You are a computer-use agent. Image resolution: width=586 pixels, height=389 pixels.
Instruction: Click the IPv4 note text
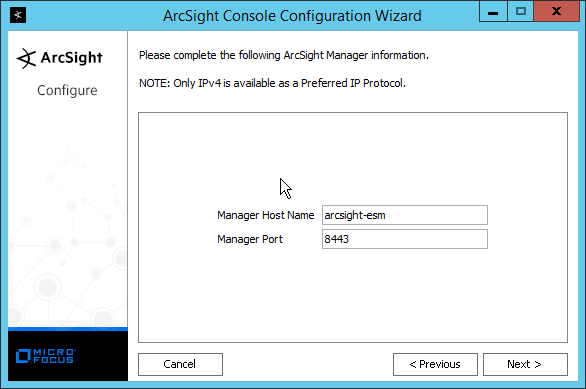tap(272, 83)
